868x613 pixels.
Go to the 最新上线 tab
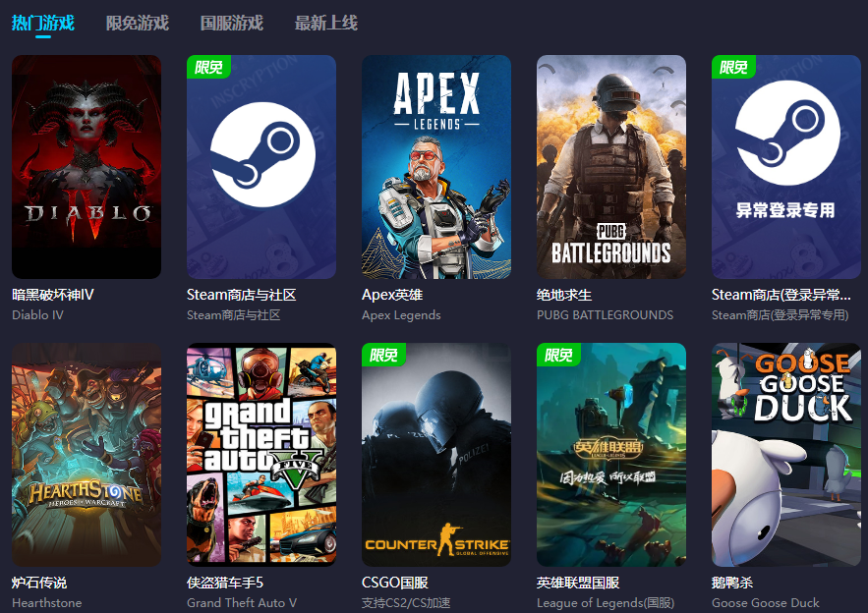coord(326,24)
